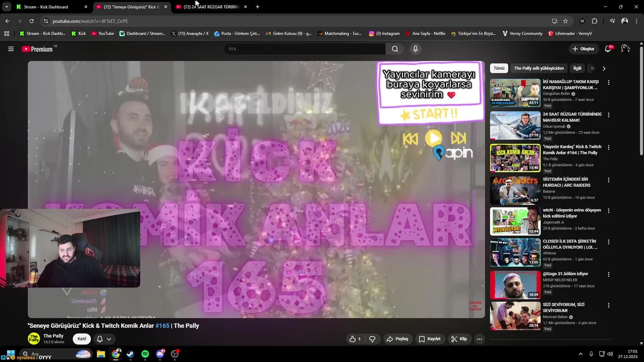Switch to Stream - Kick Dashboard tab
Screen dimensions: 644x362
51,7
